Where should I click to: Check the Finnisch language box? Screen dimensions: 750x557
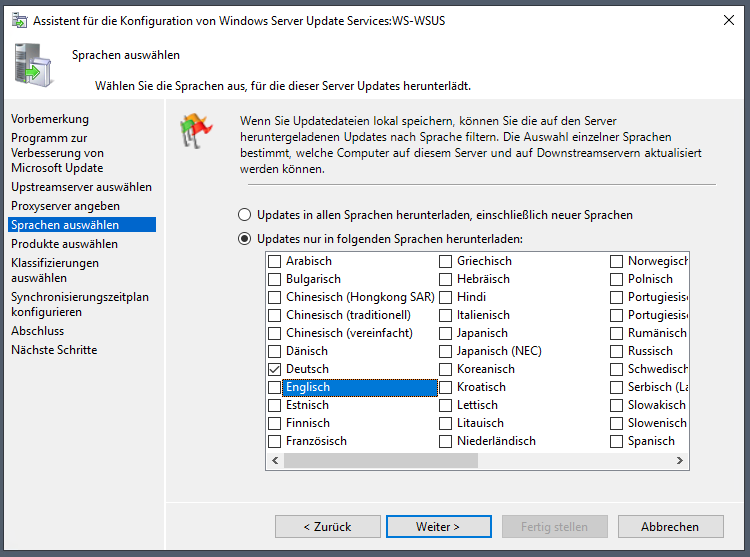pyautogui.click(x=275, y=423)
